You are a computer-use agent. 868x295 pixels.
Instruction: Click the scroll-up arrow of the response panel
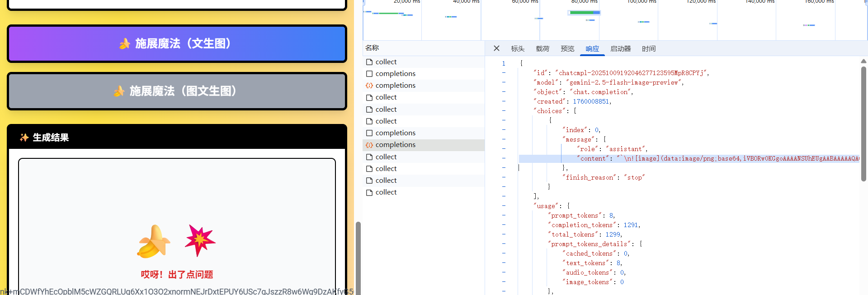click(x=863, y=61)
